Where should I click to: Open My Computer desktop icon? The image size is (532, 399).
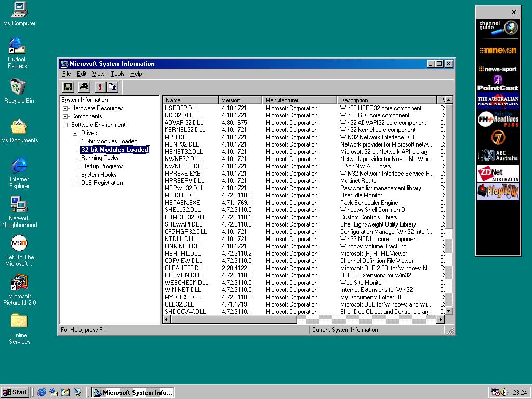click(19, 14)
